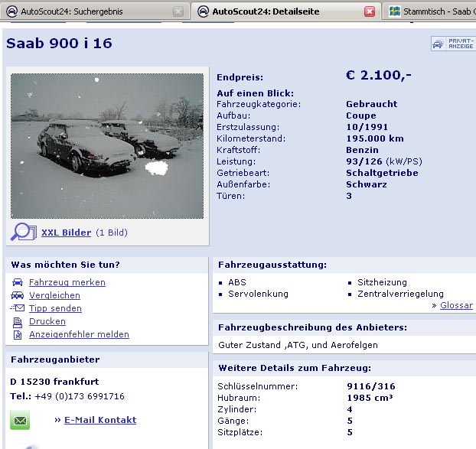
Task: Open the XXL Bilder link
Action: tap(66, 233)
